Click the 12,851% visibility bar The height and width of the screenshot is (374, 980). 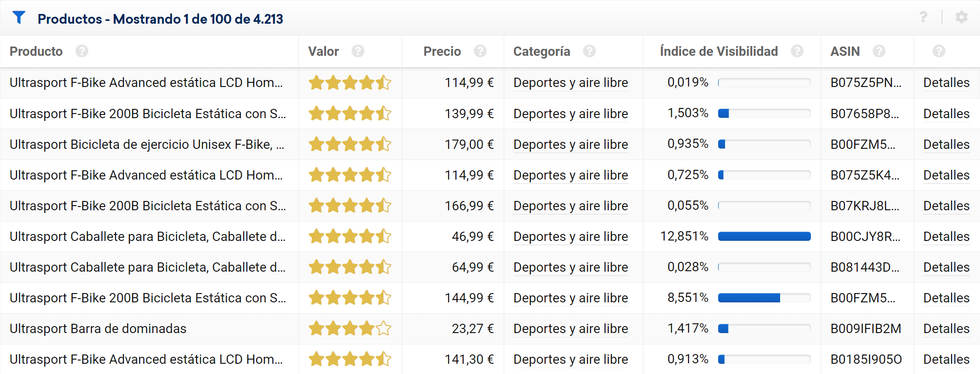click(764, 237)
